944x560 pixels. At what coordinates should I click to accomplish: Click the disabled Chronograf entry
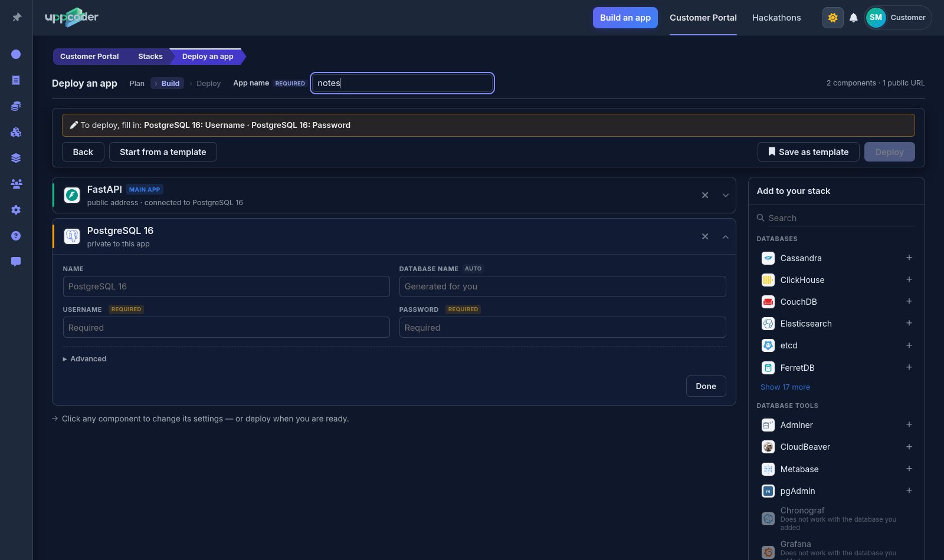(836, 519)
